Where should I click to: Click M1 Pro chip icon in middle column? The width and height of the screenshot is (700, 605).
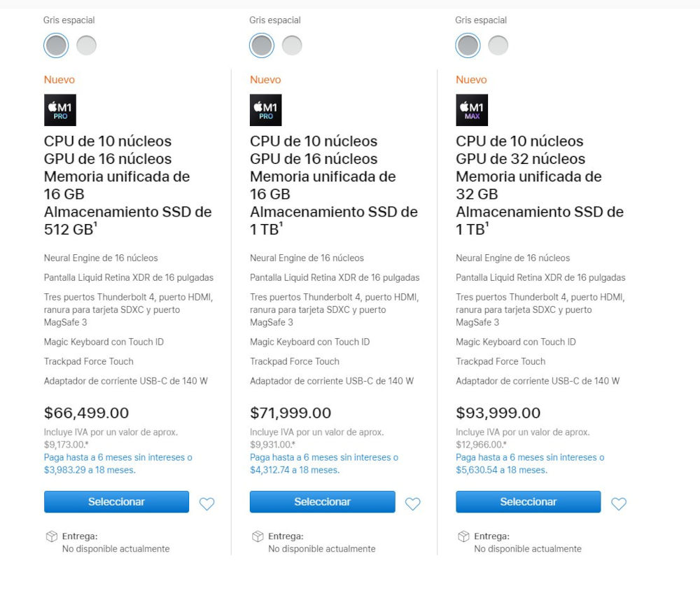(x=265, y=110)
